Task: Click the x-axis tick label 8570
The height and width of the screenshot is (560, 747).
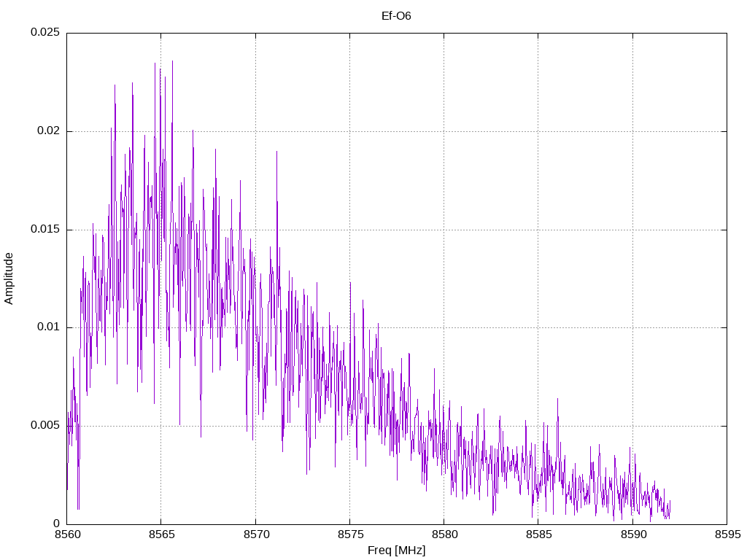Action: point(256,534)
